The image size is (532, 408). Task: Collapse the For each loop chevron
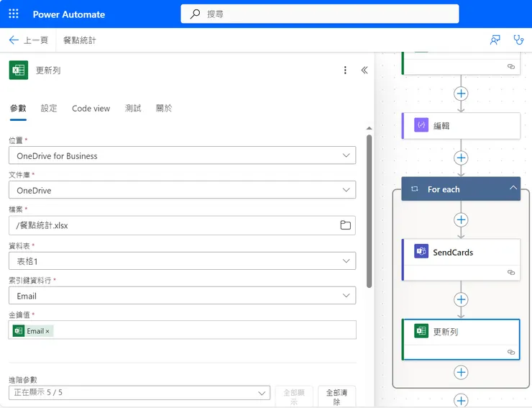click(513, 188)
